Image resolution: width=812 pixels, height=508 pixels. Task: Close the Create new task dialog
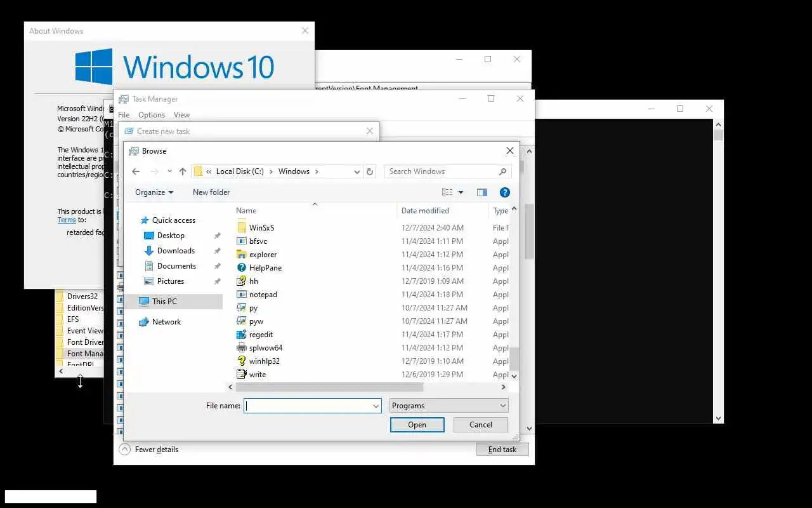[x=370, y=131]
